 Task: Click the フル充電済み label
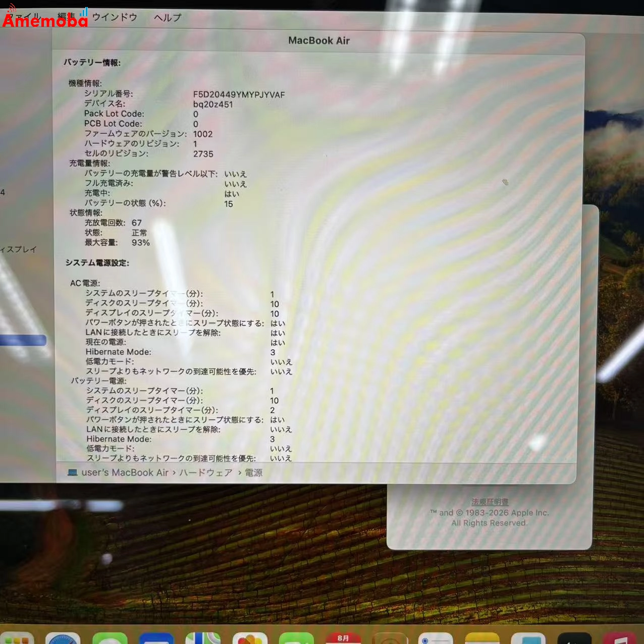pyautogui.click(x=109, y=183)
